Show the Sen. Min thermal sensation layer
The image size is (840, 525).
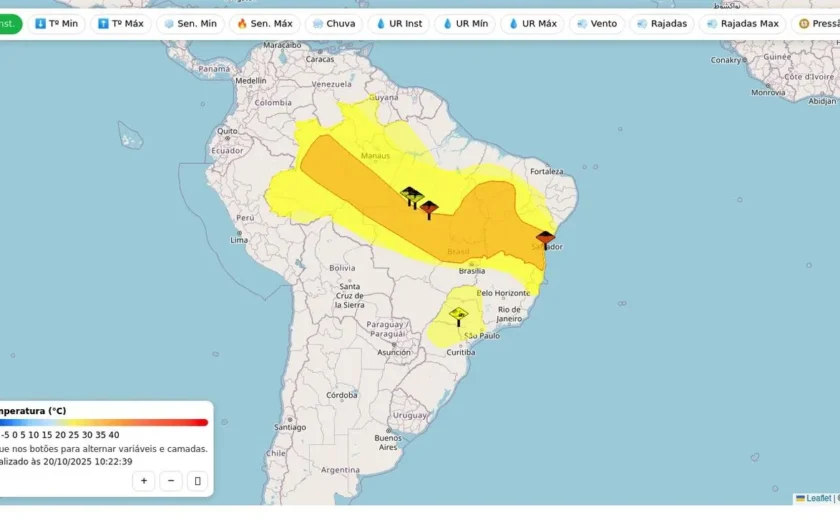[190, 24]
